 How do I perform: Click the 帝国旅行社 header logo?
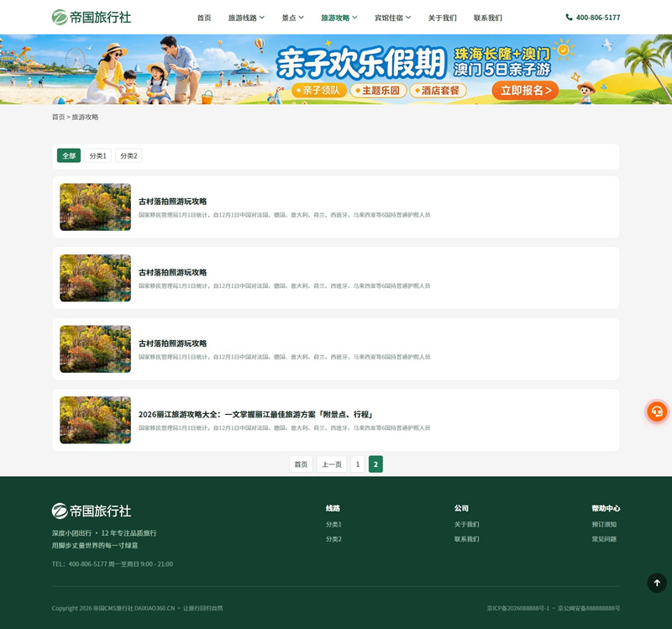point(92,17)
